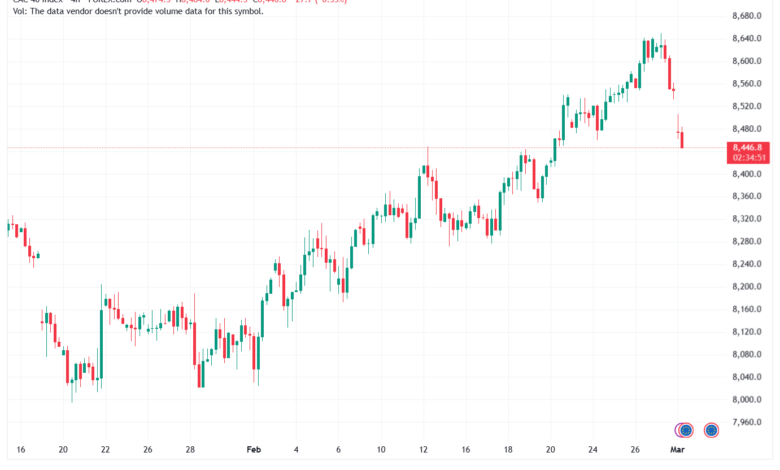This screenshot has height=470, width=780.
Task: Click the volume data unavailable message
Action: coord(138,11)
